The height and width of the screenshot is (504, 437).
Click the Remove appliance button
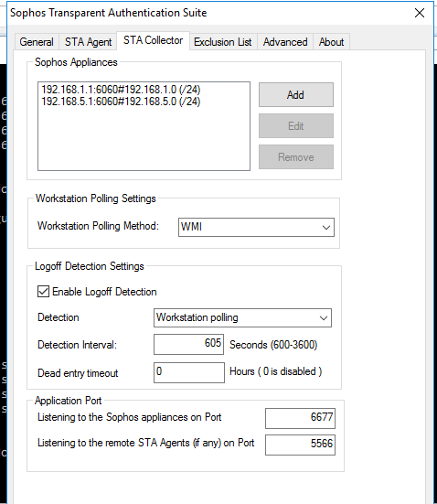[x=296, y=156]
